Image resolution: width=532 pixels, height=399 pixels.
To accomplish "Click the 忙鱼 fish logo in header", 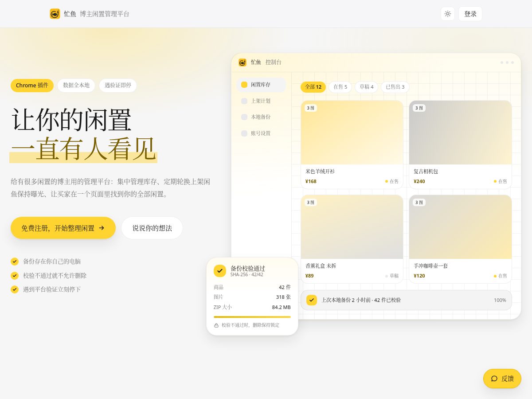I will tap(55, 14).
